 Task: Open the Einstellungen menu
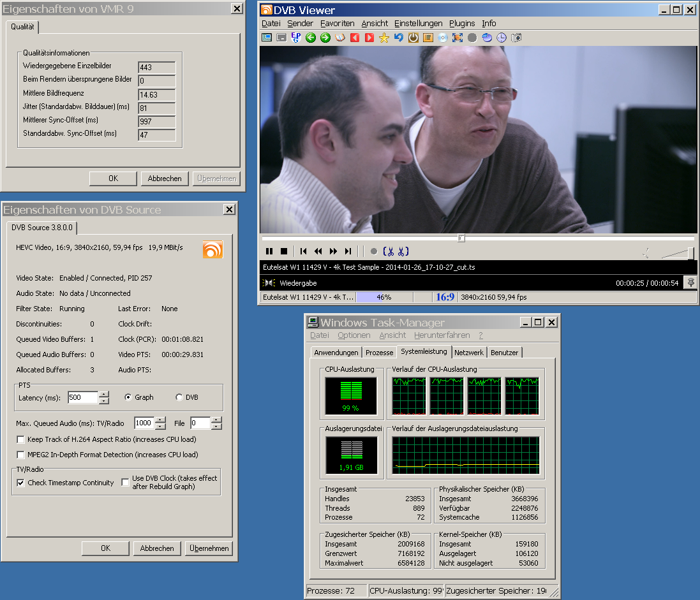[x=419, y=23]
